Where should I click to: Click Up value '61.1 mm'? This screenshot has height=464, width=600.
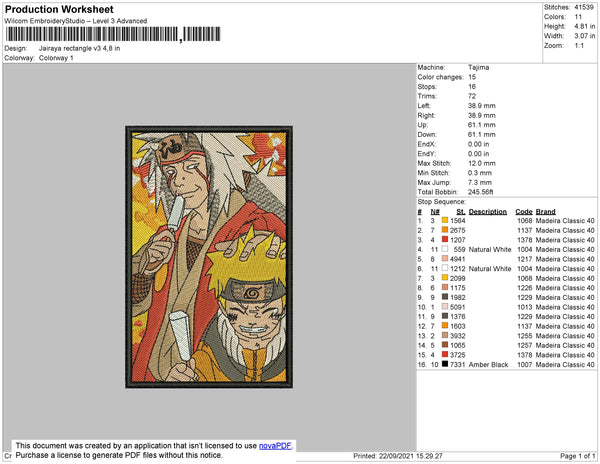point(482,125)
